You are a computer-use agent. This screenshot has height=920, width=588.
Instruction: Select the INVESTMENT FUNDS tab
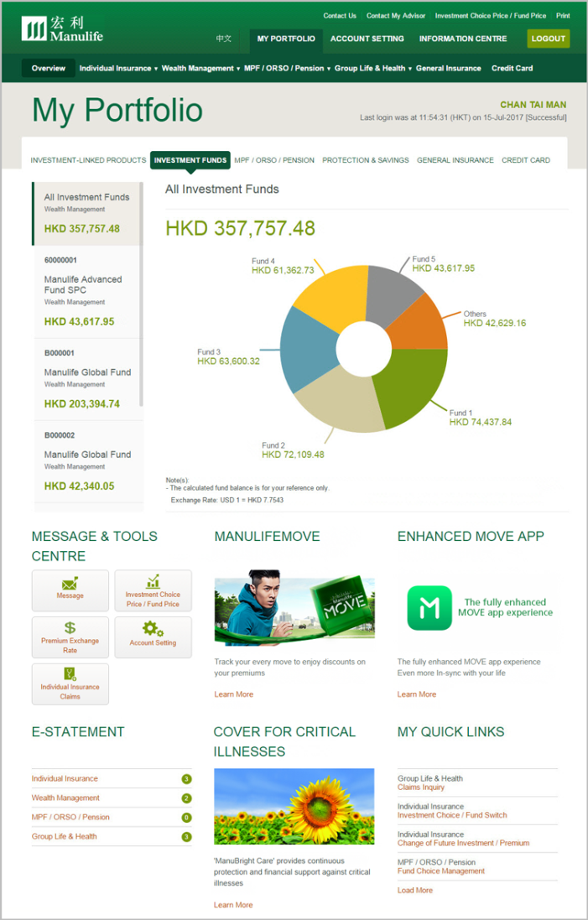pos(190,159)
